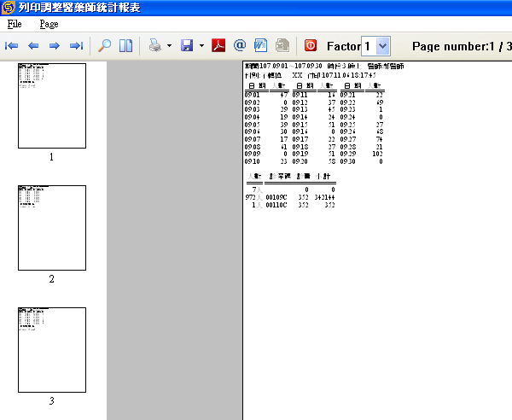Go to the next page
This screenshot has width=512, height=420.
[x=55, y=45]
